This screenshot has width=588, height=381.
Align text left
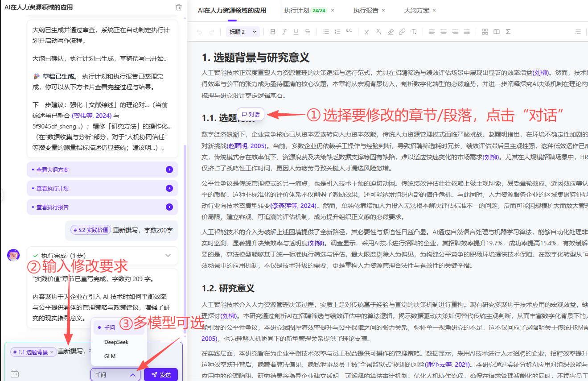432,32
